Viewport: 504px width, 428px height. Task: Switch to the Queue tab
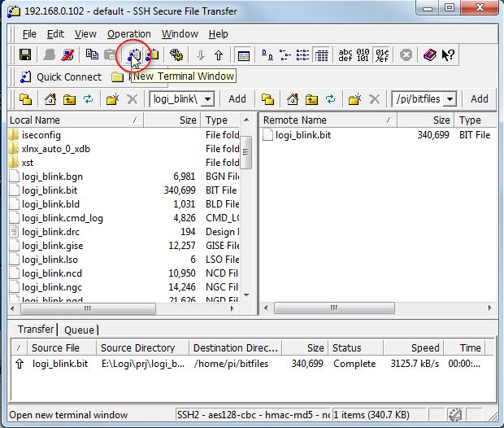click(79, 330)
